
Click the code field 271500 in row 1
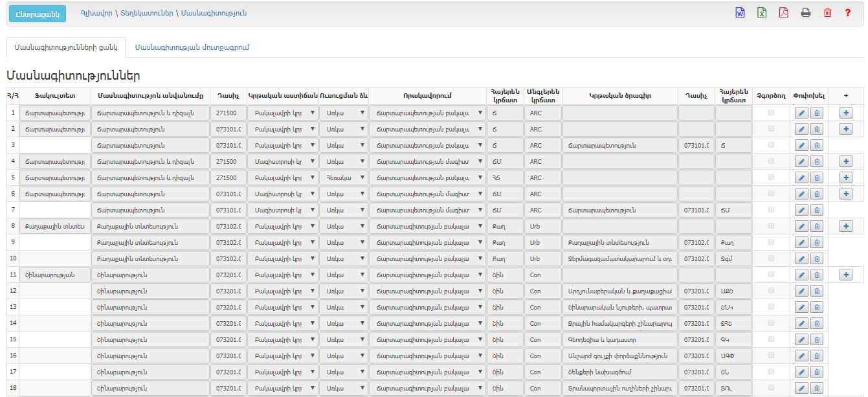click(228, 113)
